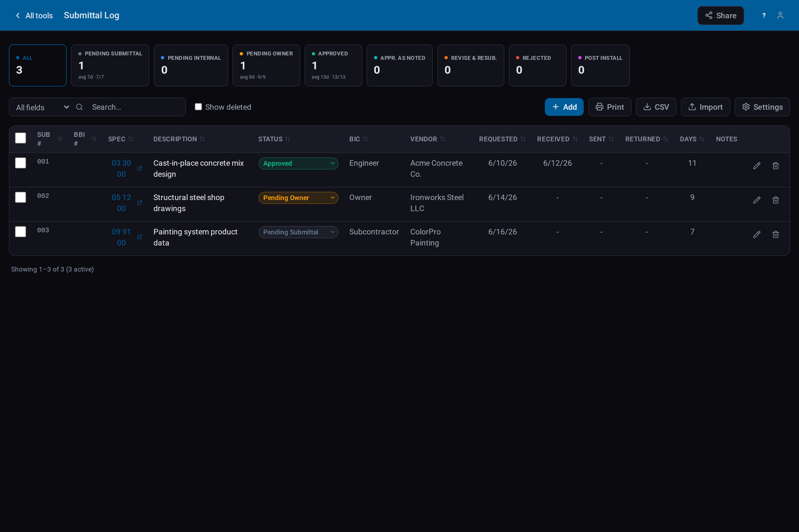Filter by Pending Internal card
The width and height of the screenshot is (799, 532).
tap(191, 66)
